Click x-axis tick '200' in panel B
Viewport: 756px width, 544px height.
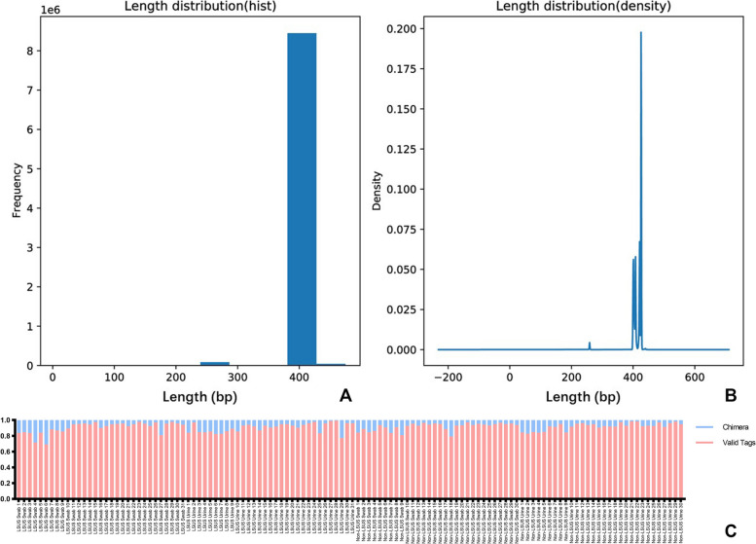tap(571, 378)
